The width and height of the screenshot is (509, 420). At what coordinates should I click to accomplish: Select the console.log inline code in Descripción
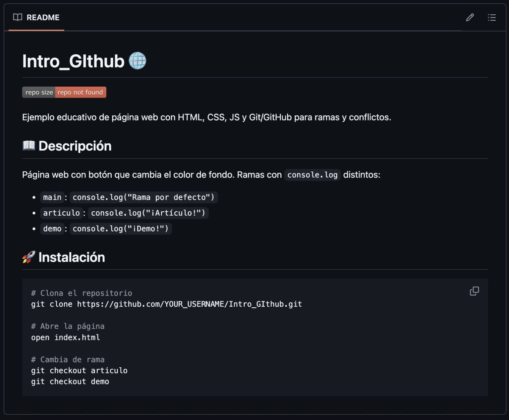tap(312, 175)
